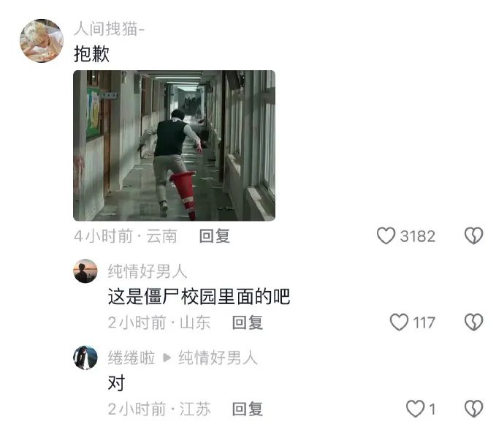The image size is (504, 427).
Task: Open replied-to user 纯情好男人 after arrow
Action: 218,358
